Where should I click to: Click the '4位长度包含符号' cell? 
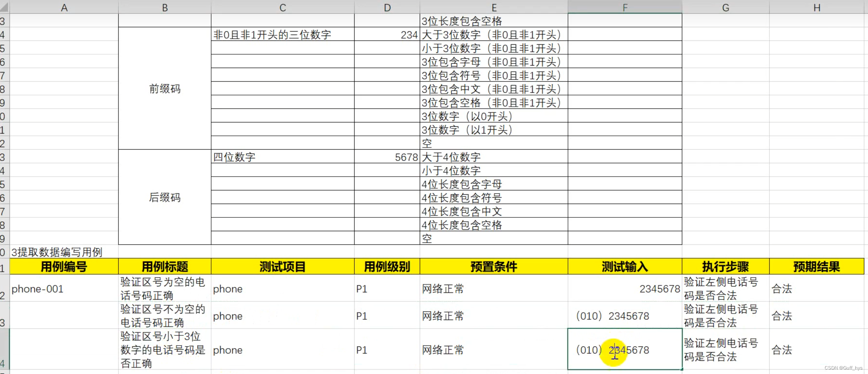coord(494,197)
